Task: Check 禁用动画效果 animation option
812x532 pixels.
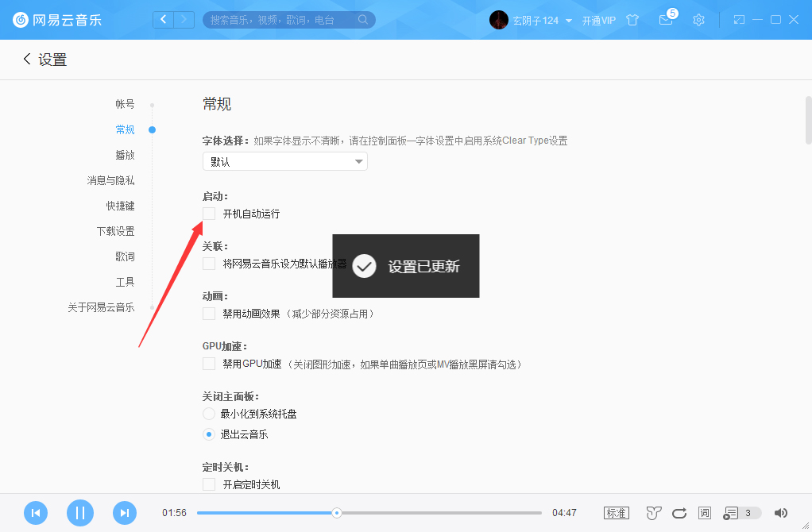Action: point(209,314)
